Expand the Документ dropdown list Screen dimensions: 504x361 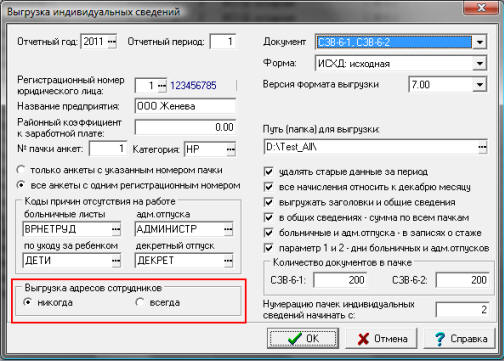pos(479,42)
